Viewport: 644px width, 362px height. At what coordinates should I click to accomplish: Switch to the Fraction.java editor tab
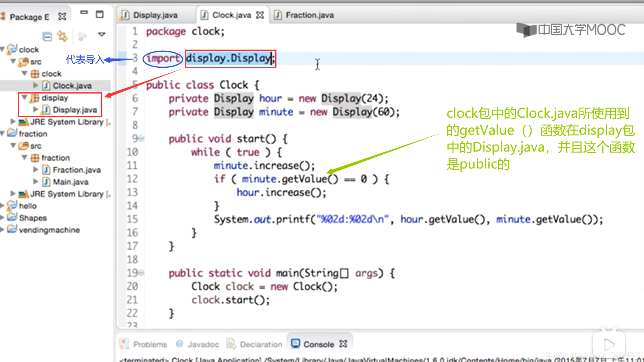tap(309, 15)
